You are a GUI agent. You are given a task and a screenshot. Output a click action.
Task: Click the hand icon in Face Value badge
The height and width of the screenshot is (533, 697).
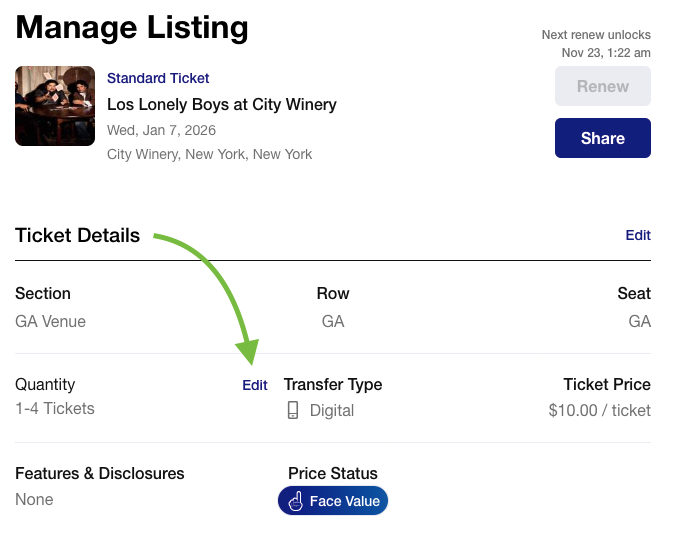(x=295, y=501)
